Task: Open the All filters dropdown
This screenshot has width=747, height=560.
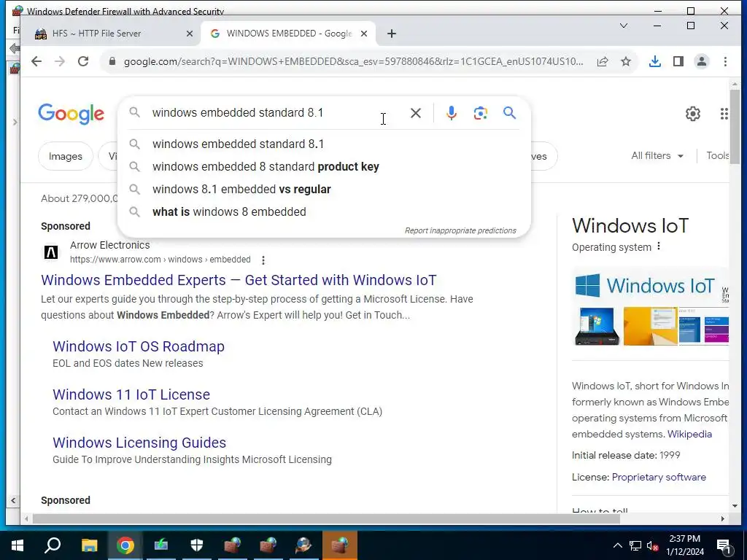Action: tap(657, 156)
